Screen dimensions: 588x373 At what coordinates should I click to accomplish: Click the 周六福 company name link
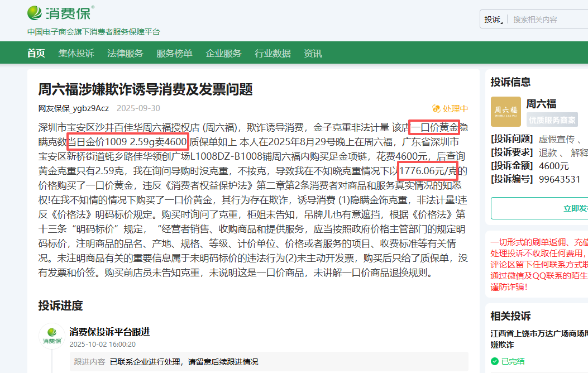(x=541, y=104)
